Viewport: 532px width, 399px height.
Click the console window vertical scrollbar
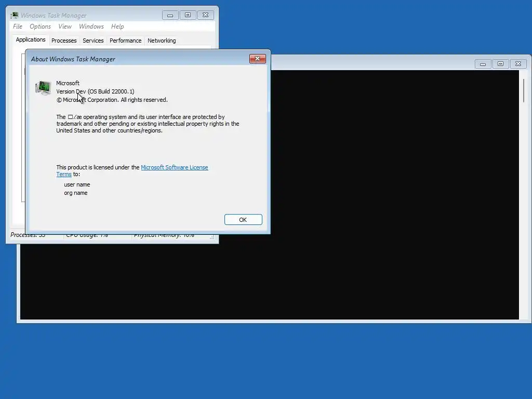pyautogui.click(x=524, y=90)
